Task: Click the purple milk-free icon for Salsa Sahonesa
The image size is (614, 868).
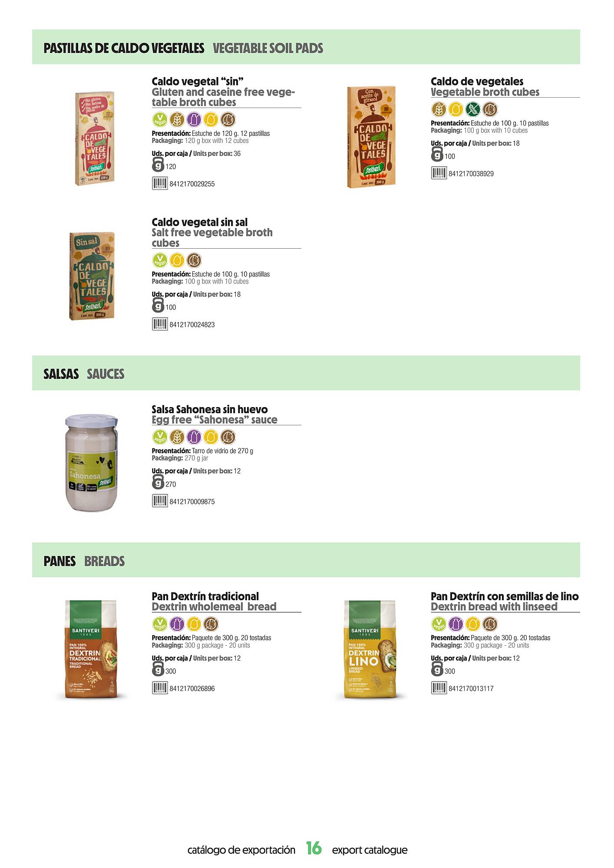Action: pos(194,437)
